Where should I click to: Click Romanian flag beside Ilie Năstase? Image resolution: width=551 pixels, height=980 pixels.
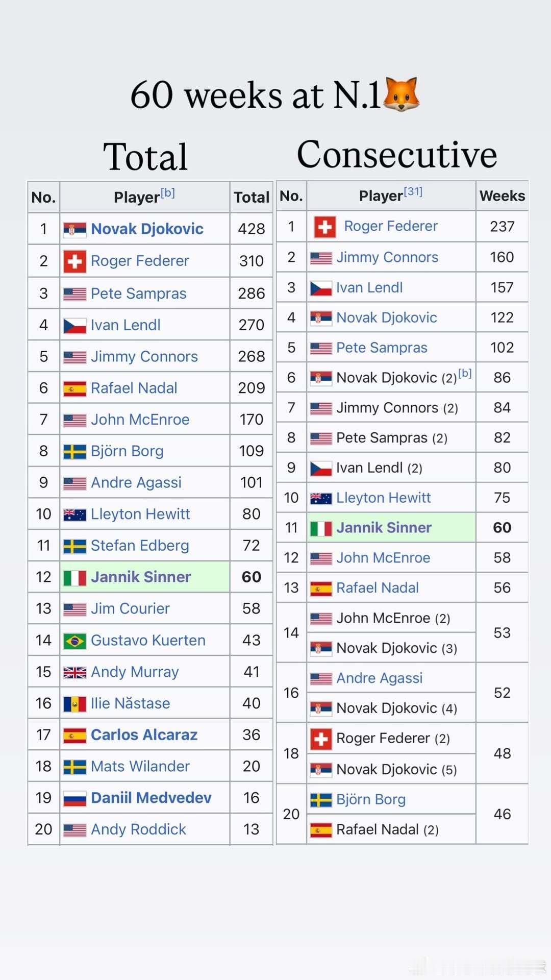click(x=74, y=704)
